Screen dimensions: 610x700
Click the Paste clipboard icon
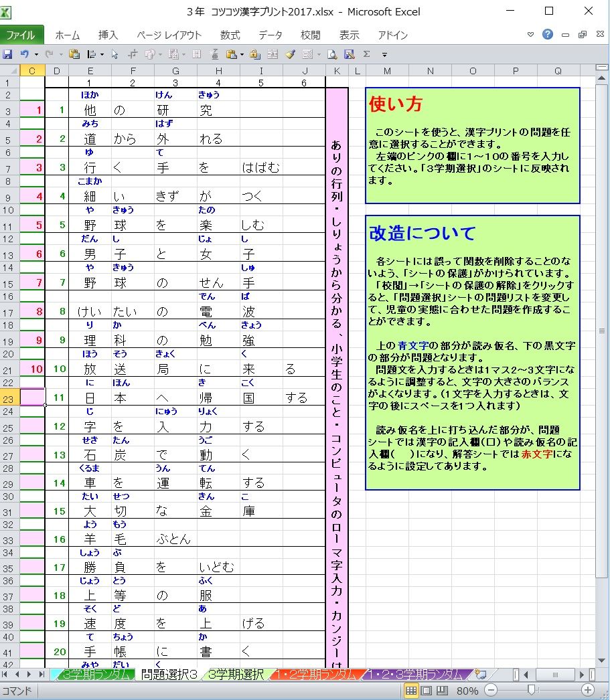(74, 54)
